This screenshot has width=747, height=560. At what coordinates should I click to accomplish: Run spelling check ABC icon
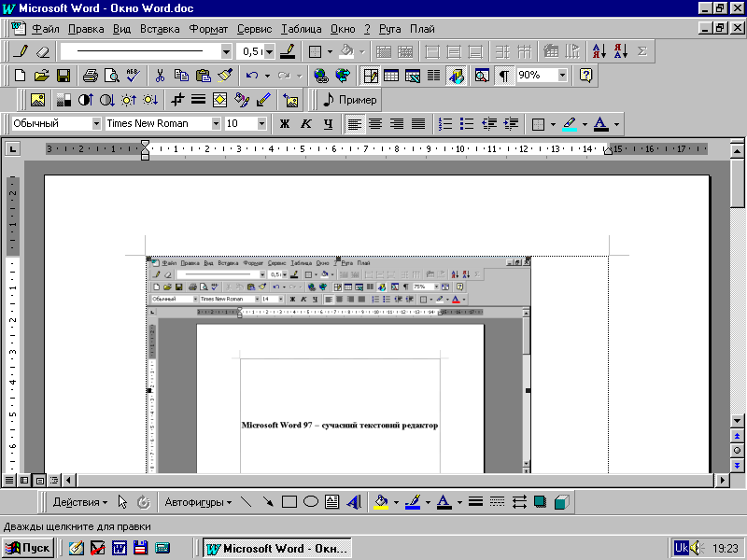click(133, 76)
